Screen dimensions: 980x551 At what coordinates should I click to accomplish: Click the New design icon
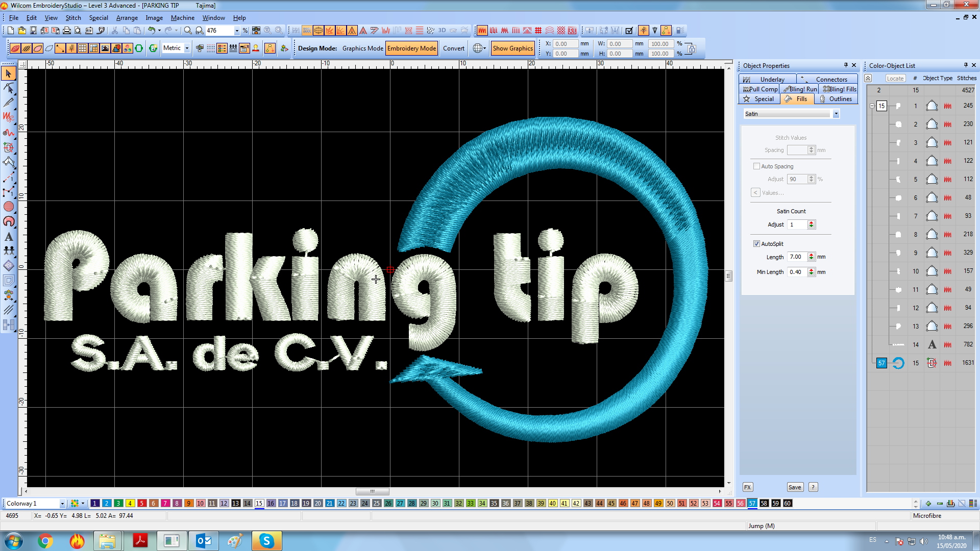pos(11,31)
